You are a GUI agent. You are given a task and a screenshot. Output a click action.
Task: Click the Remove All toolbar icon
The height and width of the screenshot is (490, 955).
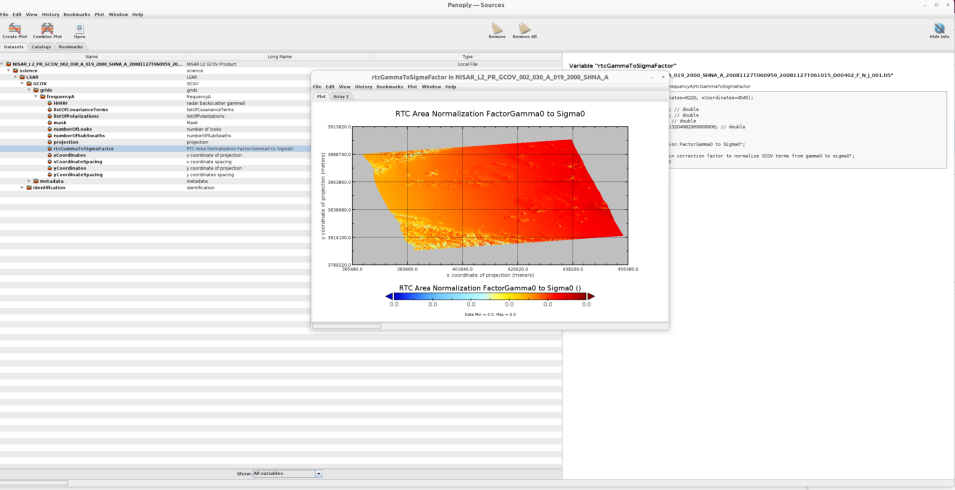[x=524, y=28]
